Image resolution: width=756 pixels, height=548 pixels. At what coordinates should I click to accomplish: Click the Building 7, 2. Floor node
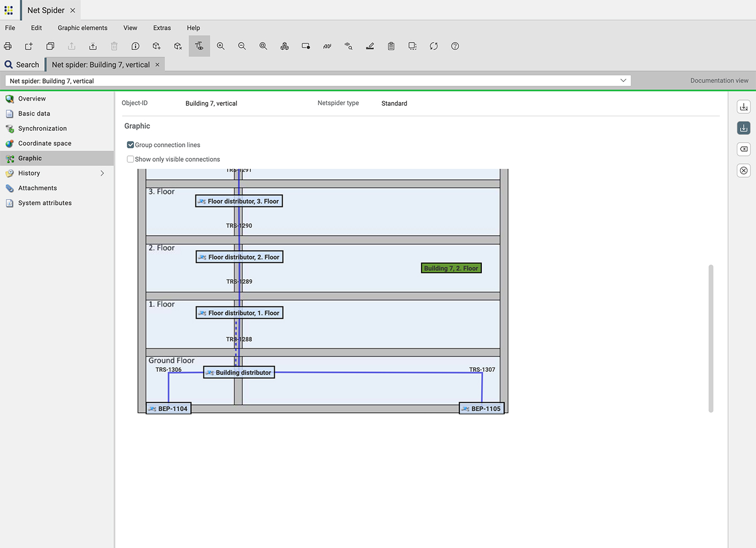[x=451, y=268]
